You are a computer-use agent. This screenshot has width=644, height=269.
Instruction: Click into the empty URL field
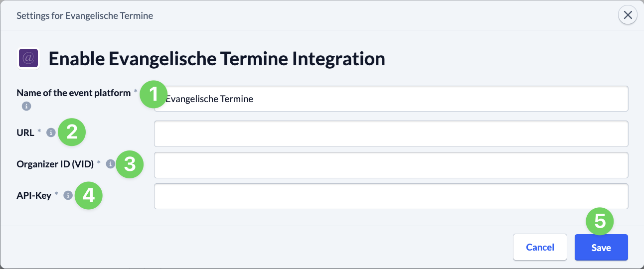(x=391, y=134)
